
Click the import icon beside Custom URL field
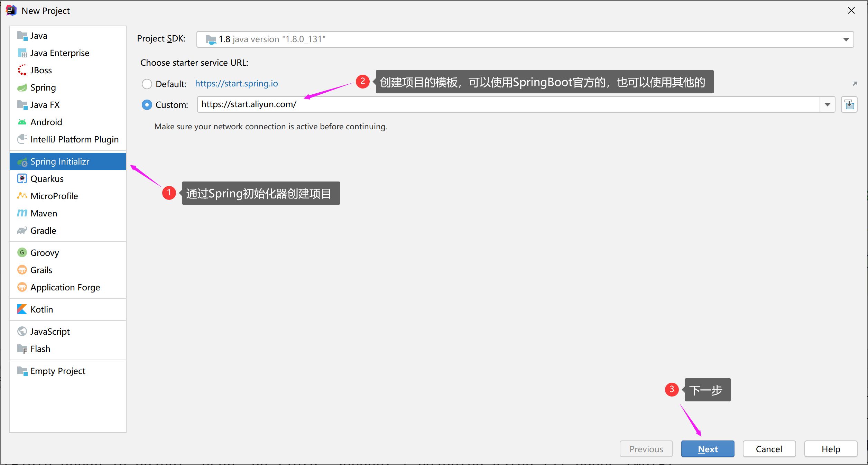click(849, 104)
